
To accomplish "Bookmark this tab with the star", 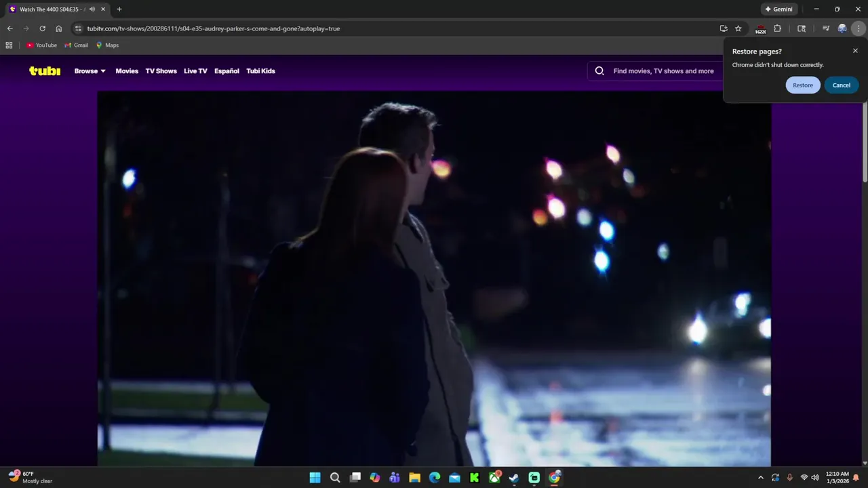I will pyautogui.click(x=738, y=28).
